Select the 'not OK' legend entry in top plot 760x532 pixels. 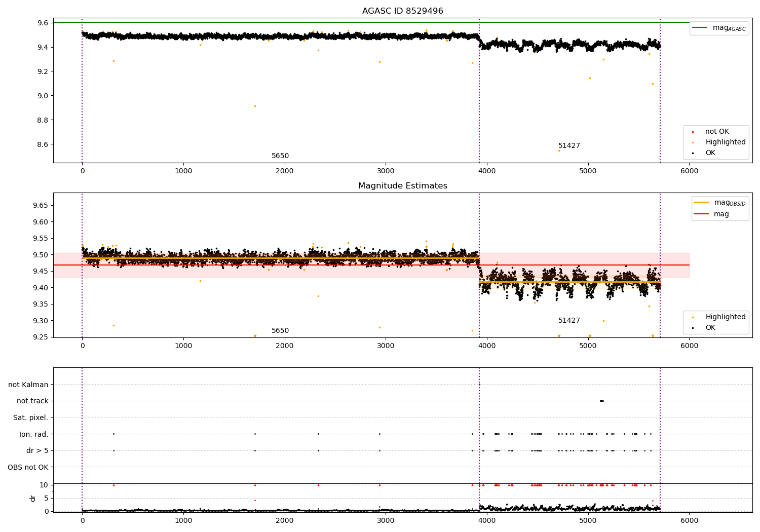point(715,131)
